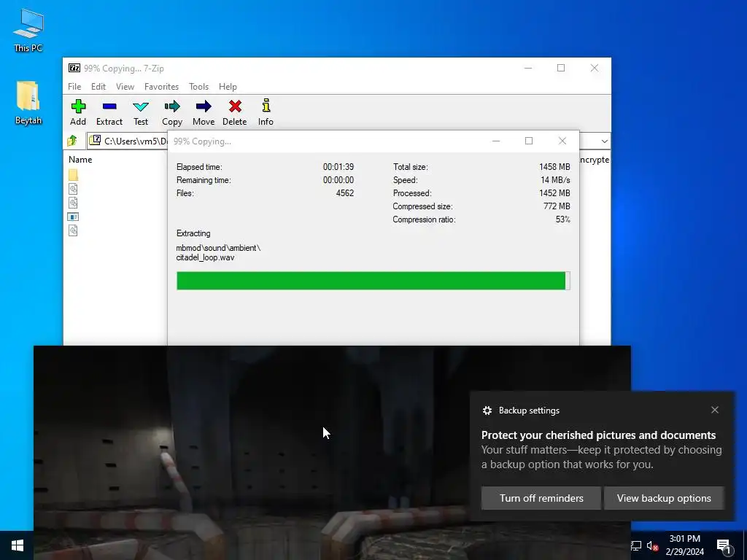Click the gear icon in Backup settings notification
747x560 pixels.
point(487,411)
